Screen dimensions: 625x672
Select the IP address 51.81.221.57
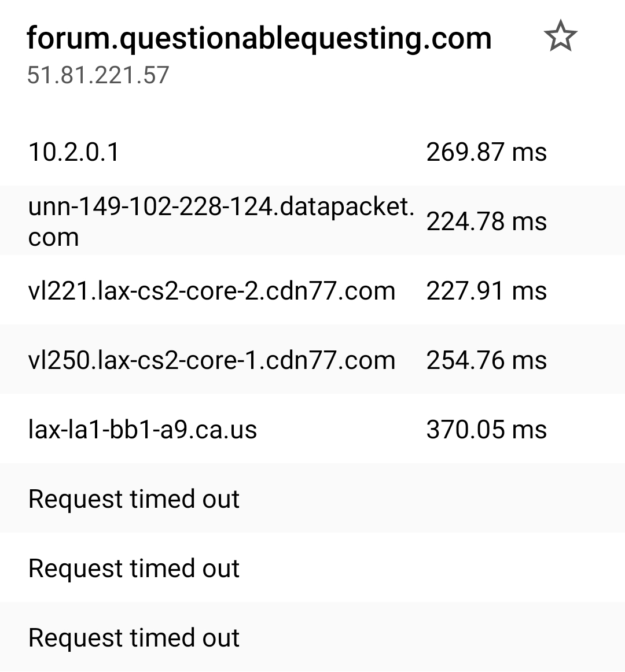(97, 74)
